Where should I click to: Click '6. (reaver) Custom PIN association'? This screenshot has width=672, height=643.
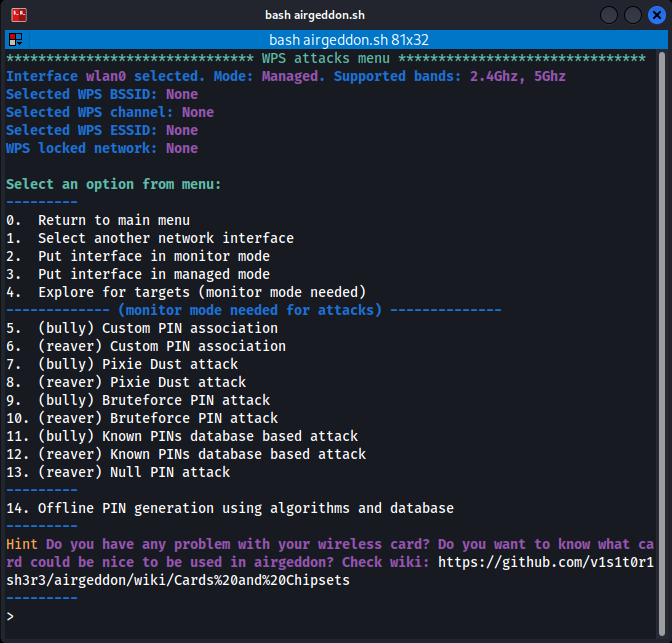tap(146, 346)
